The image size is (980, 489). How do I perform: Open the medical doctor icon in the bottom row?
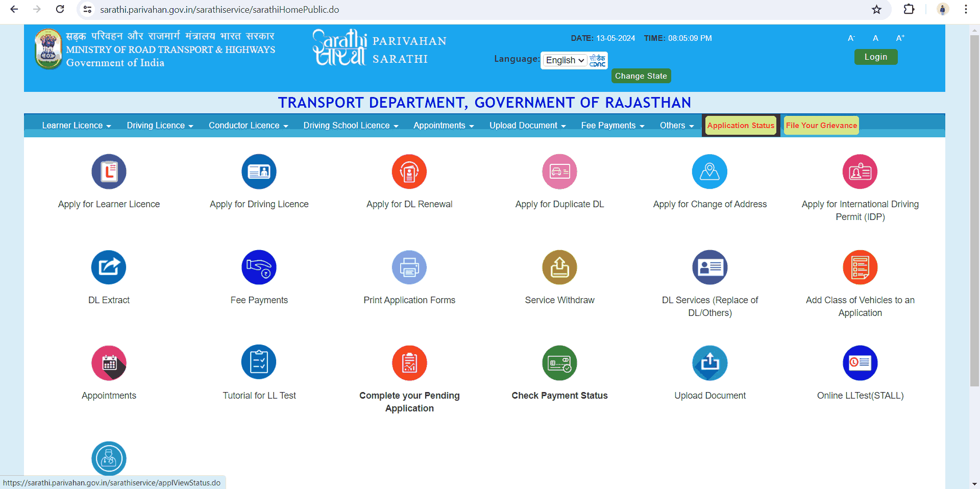coord(109,458)
